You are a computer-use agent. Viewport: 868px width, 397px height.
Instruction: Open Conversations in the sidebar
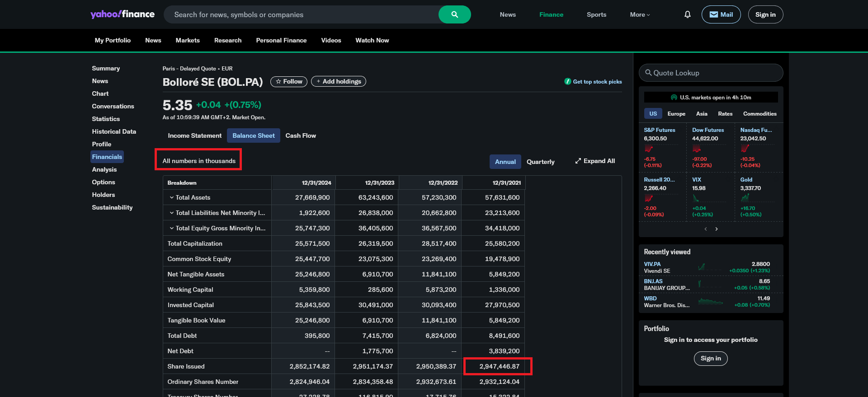coord(113,106)
